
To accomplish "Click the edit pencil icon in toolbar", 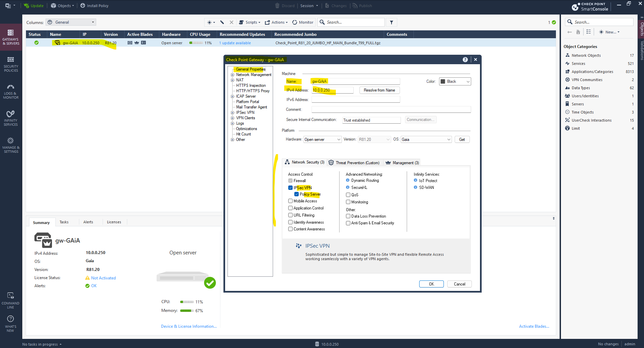I will (x=222, y=22).
